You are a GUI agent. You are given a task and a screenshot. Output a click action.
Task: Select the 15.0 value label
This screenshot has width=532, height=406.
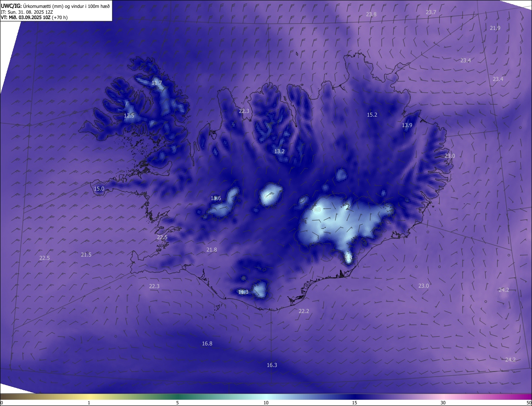(99, 189)
